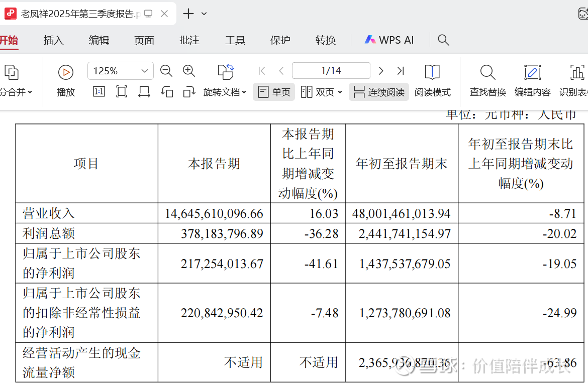588x384 pixels.
Task: Switch to the 开始 ribbon tab
Action: (8, 40)
